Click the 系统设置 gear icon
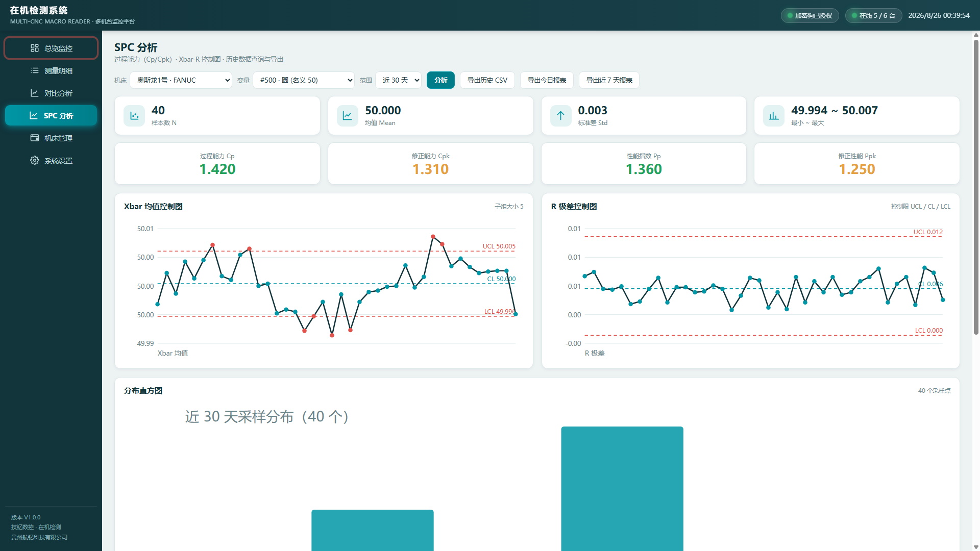 coord(35,160)
